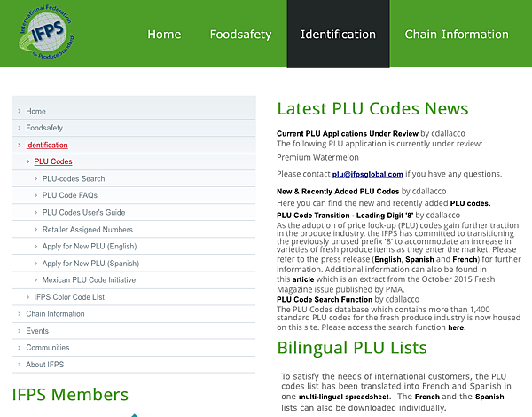Click the chevron beside sidebar Foodsafety
This screenshot has width=532, height=417.
tap(20, 128)
